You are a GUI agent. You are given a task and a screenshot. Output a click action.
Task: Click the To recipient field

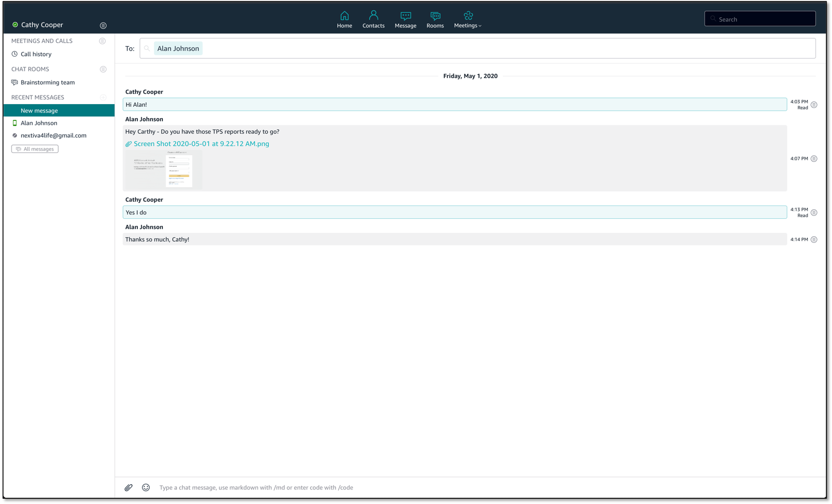point(478,49)
